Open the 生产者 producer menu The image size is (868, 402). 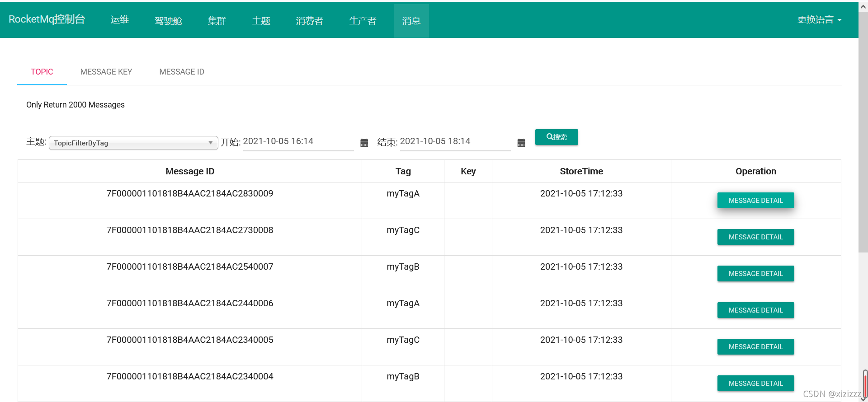click(363, 21)
